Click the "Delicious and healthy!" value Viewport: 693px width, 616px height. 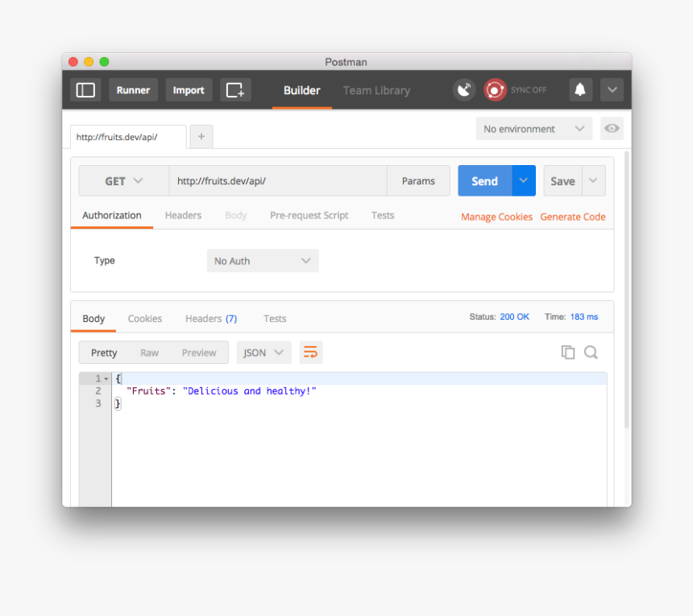(x=250, y=391)
